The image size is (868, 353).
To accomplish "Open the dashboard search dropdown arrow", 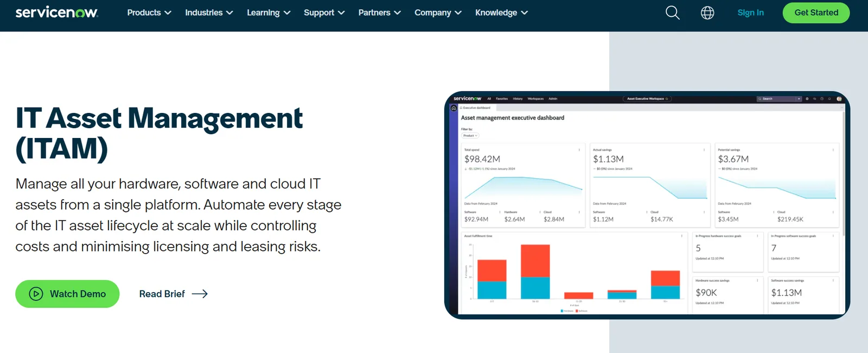I will click(799, 99).
